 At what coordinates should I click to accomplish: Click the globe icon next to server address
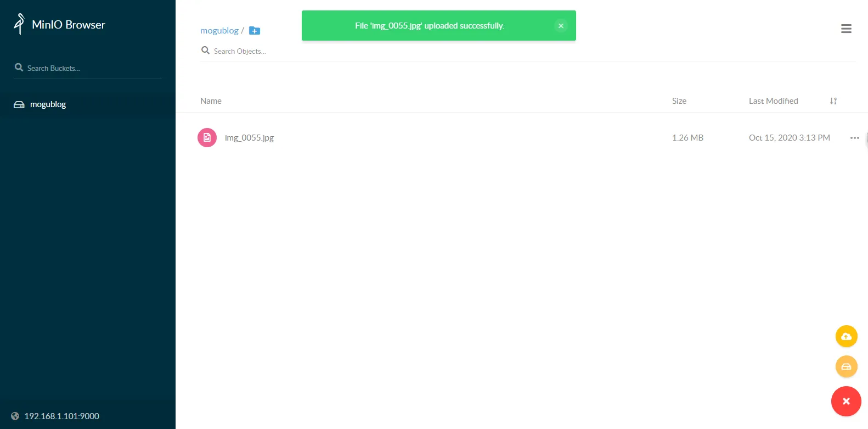[x=15, y=416]
